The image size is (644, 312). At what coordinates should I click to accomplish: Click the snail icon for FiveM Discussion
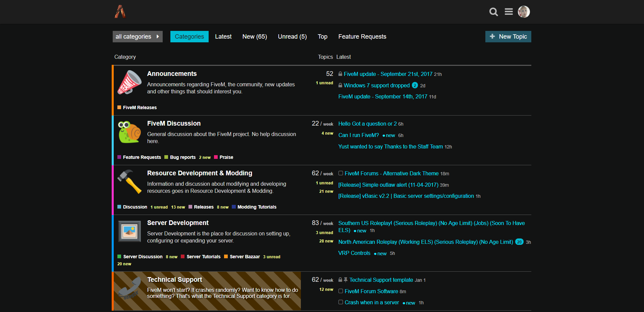point(129,132)
